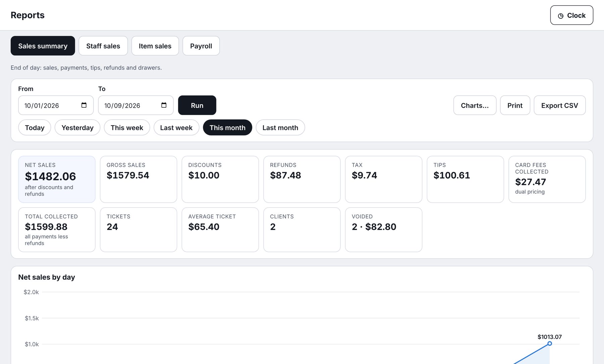Click the Voided 2 · $82.80 card
Screen dimensions: 604x364
pyautogui.click(x=384, y=229)
